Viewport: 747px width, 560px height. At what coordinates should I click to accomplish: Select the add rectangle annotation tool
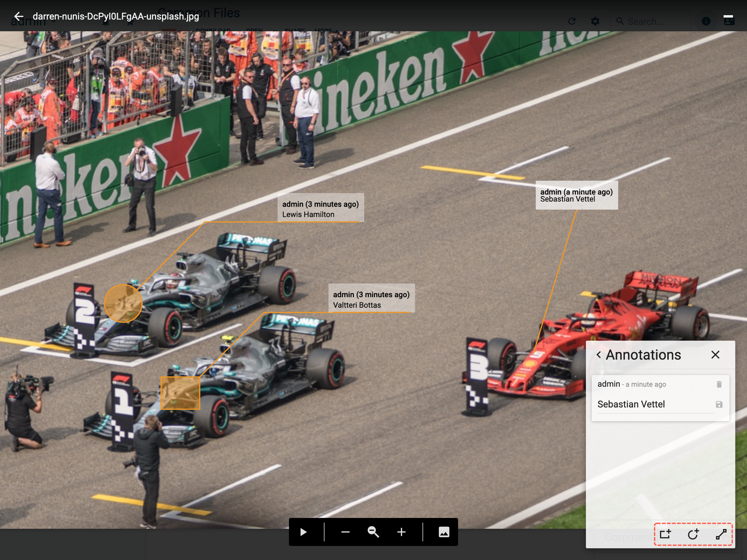(x=665, y=534)
